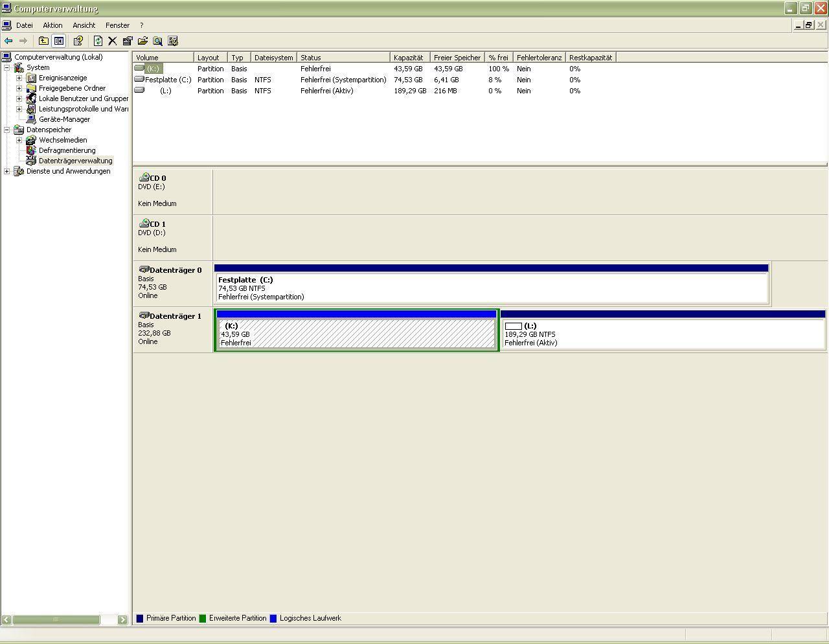Expand Dienste und Anwendungen node
This screenshot has width=829, height=644.
(x=6, y=171)
